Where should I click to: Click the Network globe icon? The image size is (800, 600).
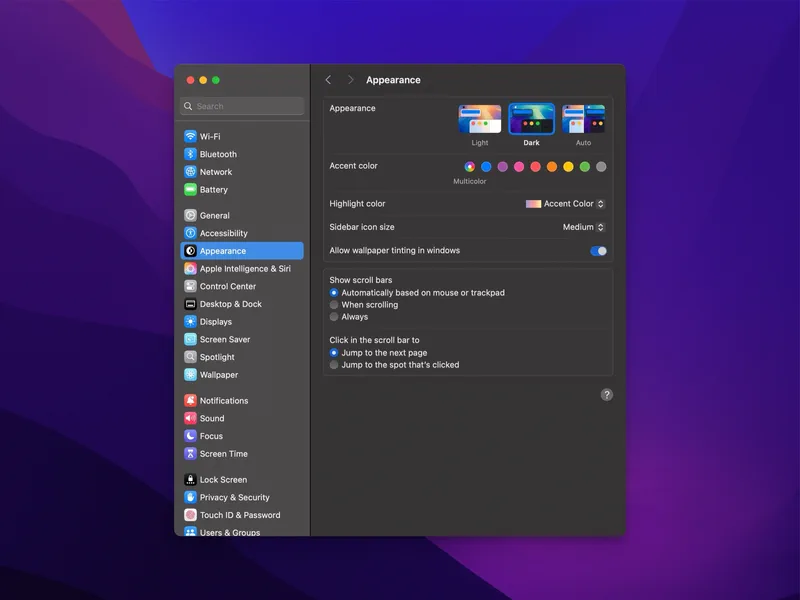[x=190, y=172]
